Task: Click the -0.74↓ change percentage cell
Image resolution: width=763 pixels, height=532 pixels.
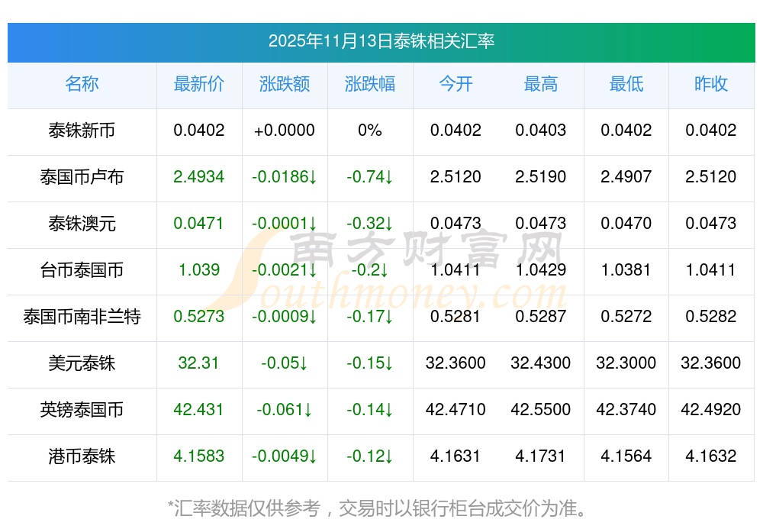Action: coord(370,177)
